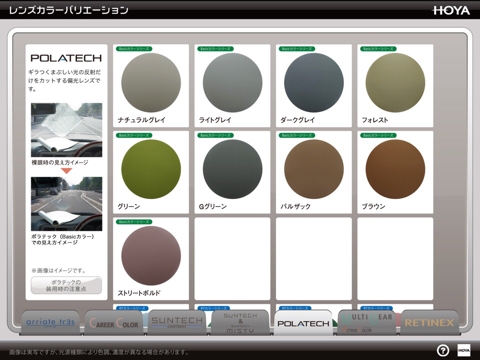This screenshot has width=480, height=360.
Task: Switch to the SUNTECH tab
Action: click(177, 323)
